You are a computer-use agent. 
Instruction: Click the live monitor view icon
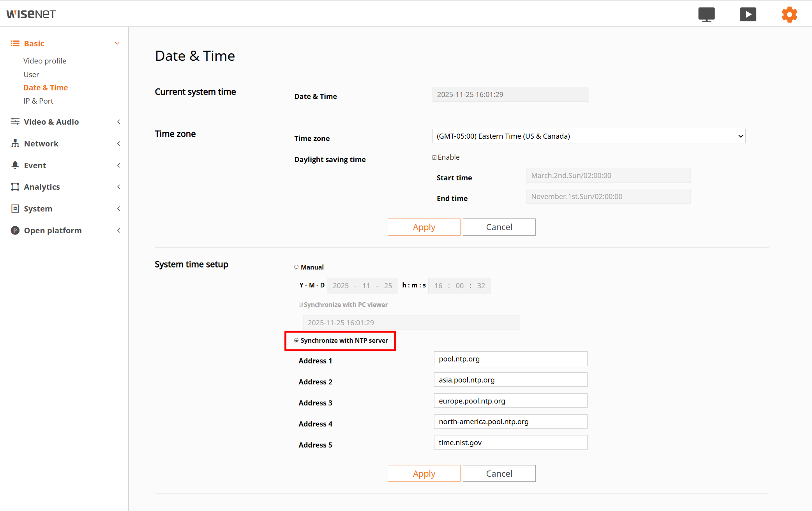coord(706,14)
